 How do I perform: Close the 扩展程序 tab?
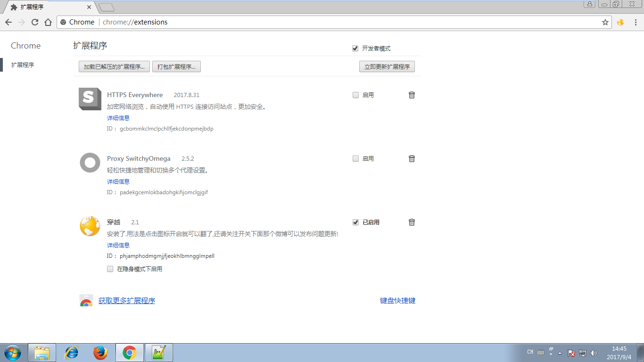coord(90,7)
